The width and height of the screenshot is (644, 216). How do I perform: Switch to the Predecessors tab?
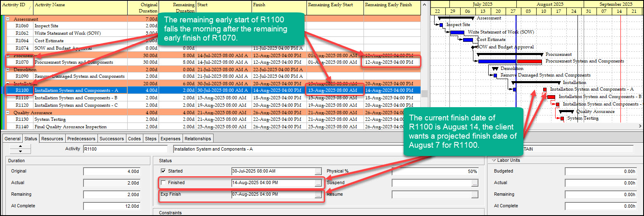(81, 139)
